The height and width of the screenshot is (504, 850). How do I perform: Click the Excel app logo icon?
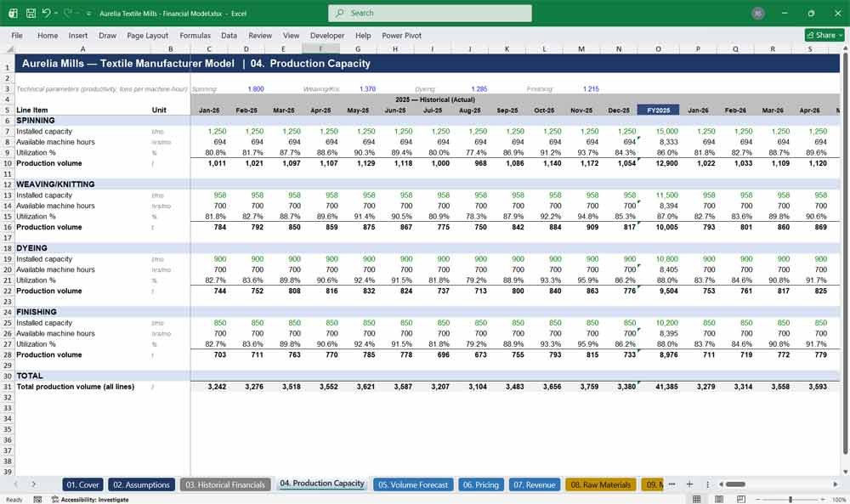[13, 13]
